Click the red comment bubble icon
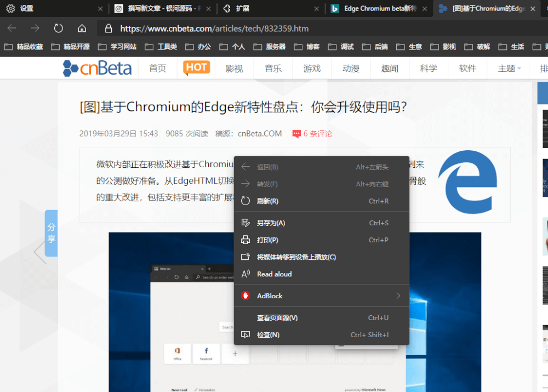Viewport: 548px width, 392px height. tap(296, 134)
